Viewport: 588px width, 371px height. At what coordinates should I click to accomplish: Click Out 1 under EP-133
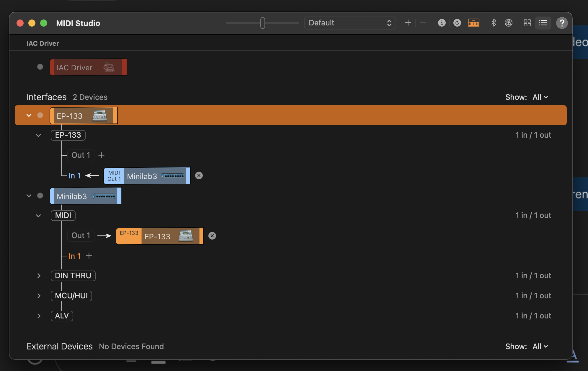coord(81,155)
